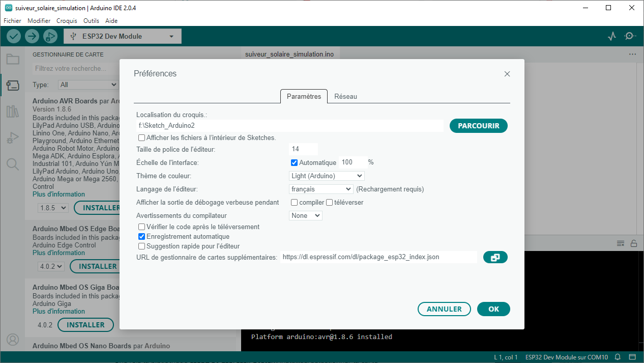This screenshot has height=363, width=644.
Task: Open Plus d'information for AVR Boards
Action: pyautogui.click(x=58, y=194)
